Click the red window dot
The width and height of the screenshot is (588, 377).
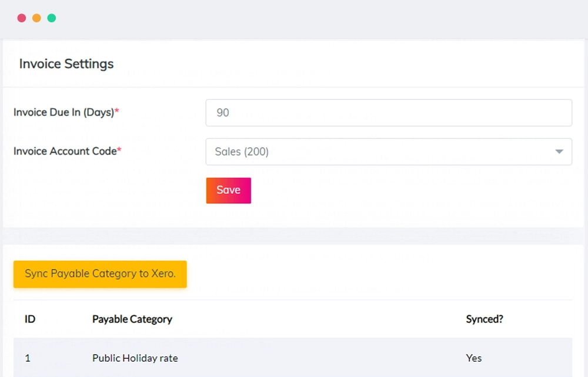click(x=22, y=18)
